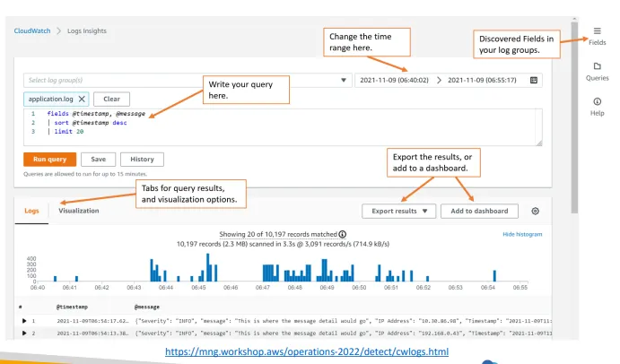Click the Hide histogram link
Viewport: 620px width, 364px height.
(522, 234)
